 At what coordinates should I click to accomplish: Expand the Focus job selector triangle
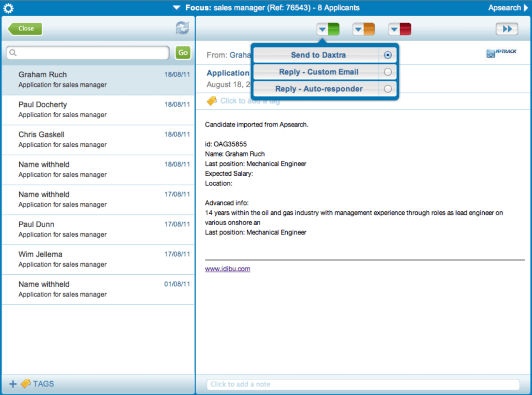click(176, 7)
